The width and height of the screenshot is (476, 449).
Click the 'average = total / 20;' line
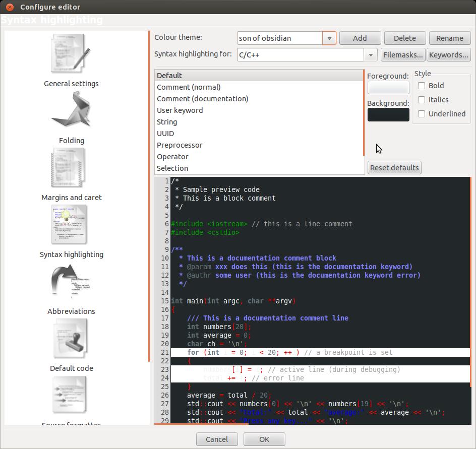pyautogui.click(x=229, y=395)
